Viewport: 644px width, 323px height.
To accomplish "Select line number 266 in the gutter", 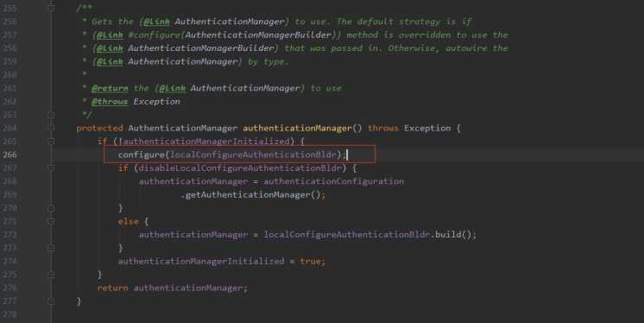I will (x=9, y=155).
